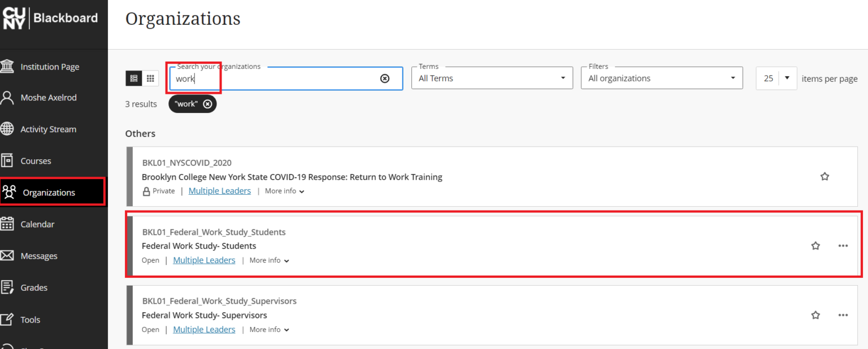This screenshot has height=349, width=868.
Task: Go to Institution Page in sidebar
Action: (x=50, y=67)
